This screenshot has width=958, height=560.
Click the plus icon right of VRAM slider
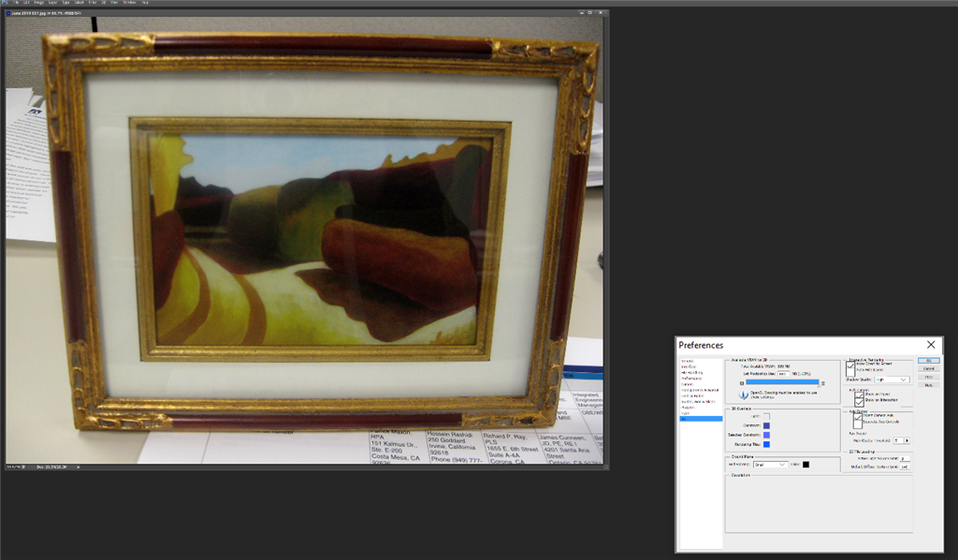(x=823, y=383)
